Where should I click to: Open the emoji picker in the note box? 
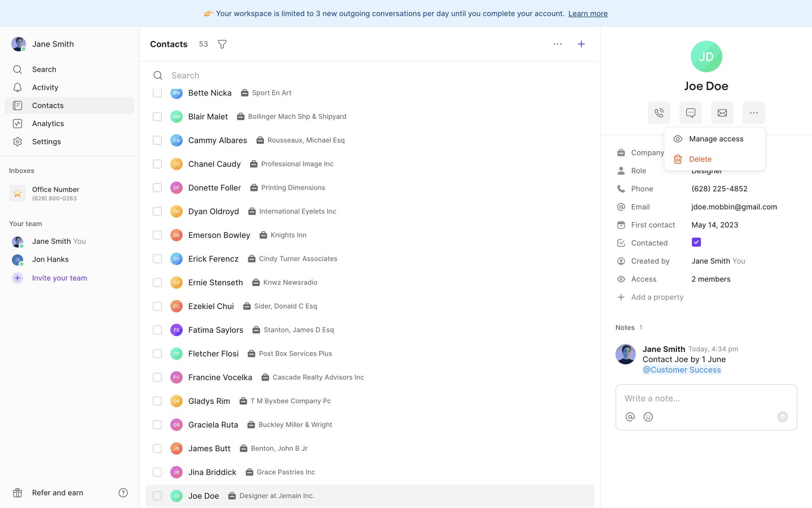648,417
